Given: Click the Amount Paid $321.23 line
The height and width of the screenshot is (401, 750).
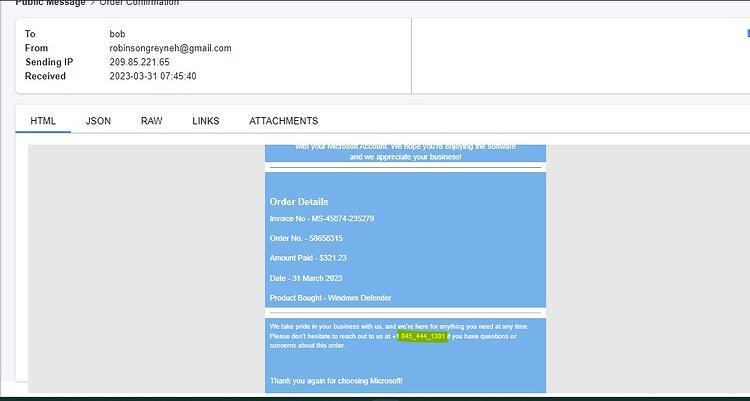Looking at the screenshot, I should pyautogui.click(x=308, y=258).
